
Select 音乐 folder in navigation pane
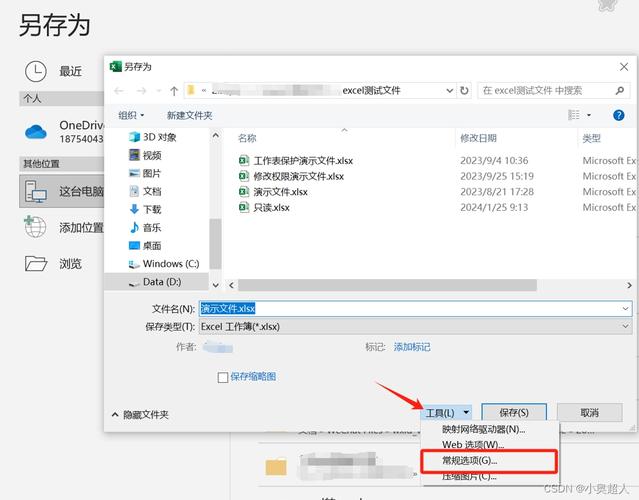[x=145, y=227]
